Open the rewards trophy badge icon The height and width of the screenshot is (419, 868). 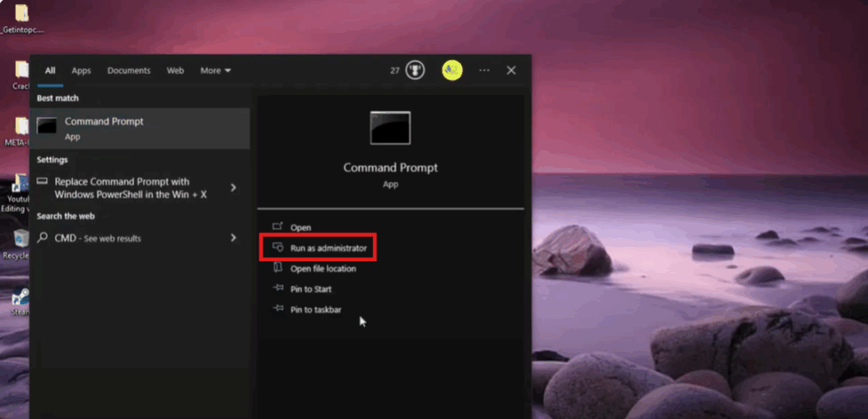[415, 70]
